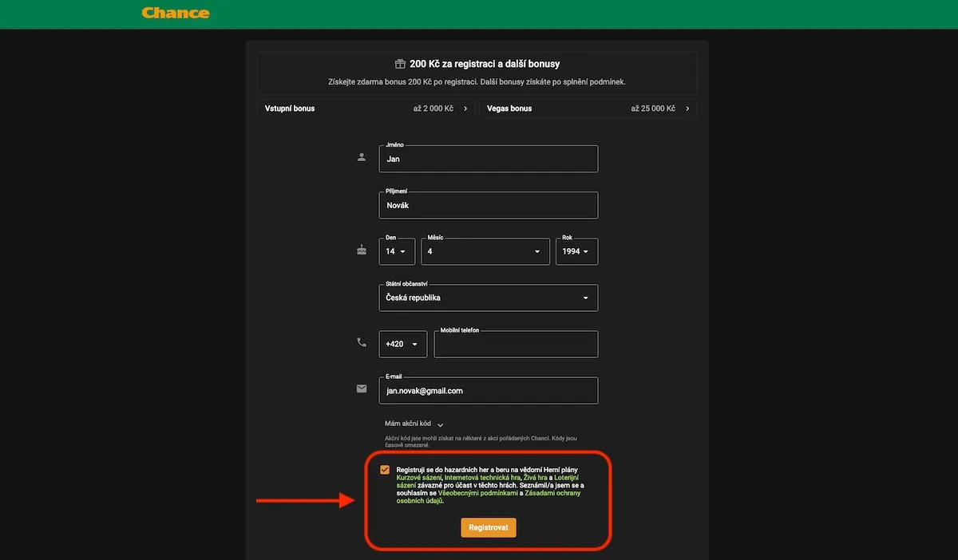Open the Loterijní sázení link

pos(486,482)
